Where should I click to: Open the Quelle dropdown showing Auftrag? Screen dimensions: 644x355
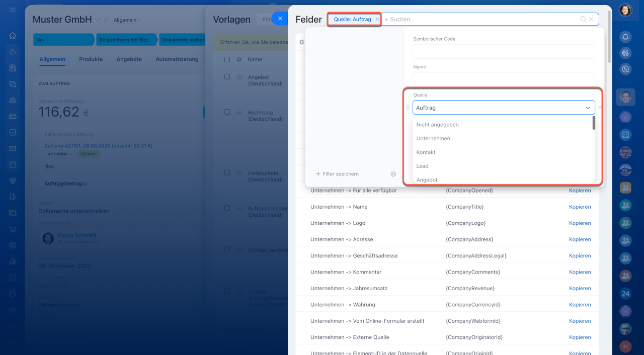504,108
